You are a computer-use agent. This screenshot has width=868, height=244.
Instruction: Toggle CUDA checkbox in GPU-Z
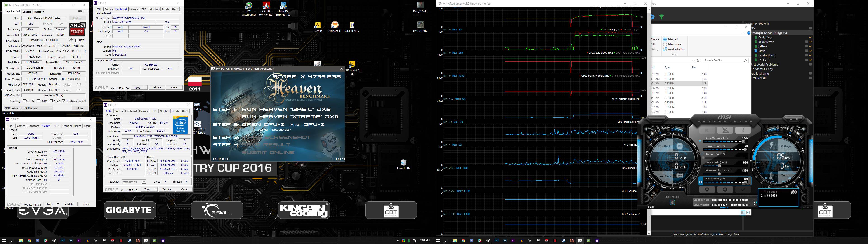point(38,101)
